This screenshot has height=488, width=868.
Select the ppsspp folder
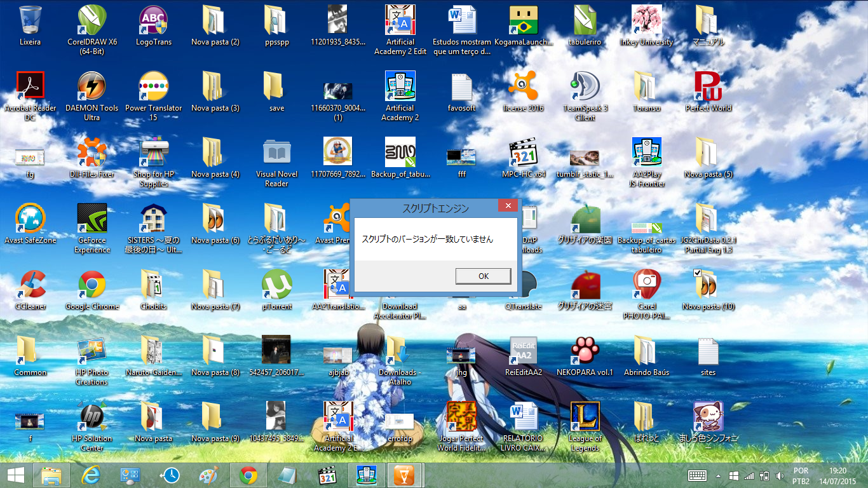point(276,25)
